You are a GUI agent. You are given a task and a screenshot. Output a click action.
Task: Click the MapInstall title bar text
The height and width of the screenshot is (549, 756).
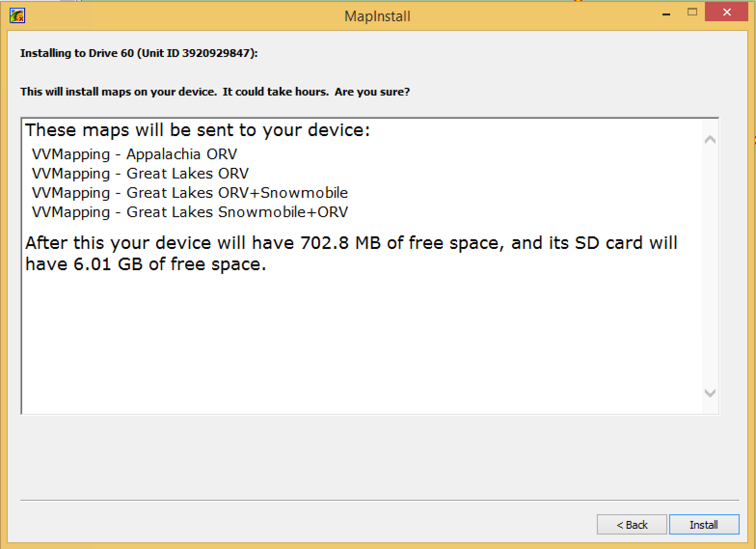coord(378,16)
